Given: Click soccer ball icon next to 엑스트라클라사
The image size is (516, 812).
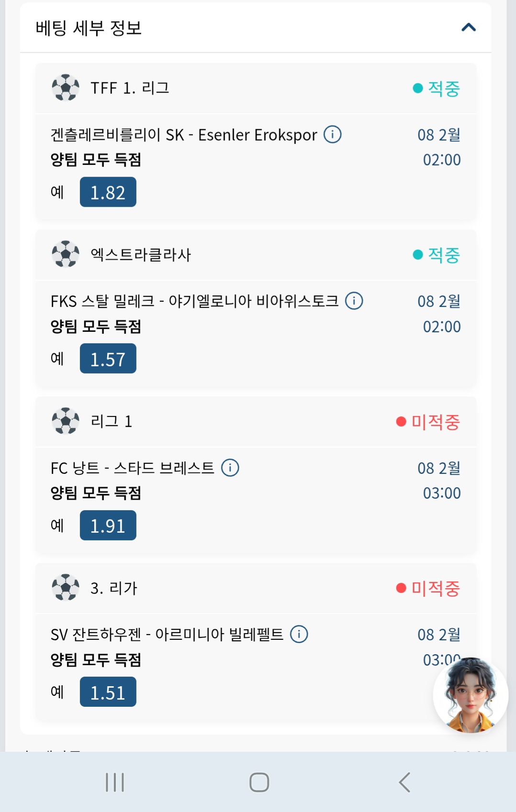Looking at the screenshot, I should 66,254.
